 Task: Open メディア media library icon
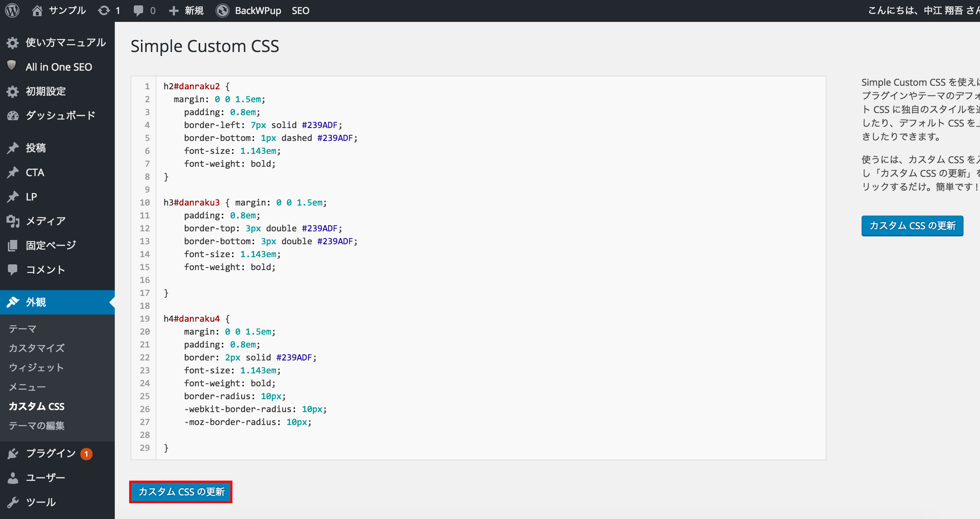13,221
